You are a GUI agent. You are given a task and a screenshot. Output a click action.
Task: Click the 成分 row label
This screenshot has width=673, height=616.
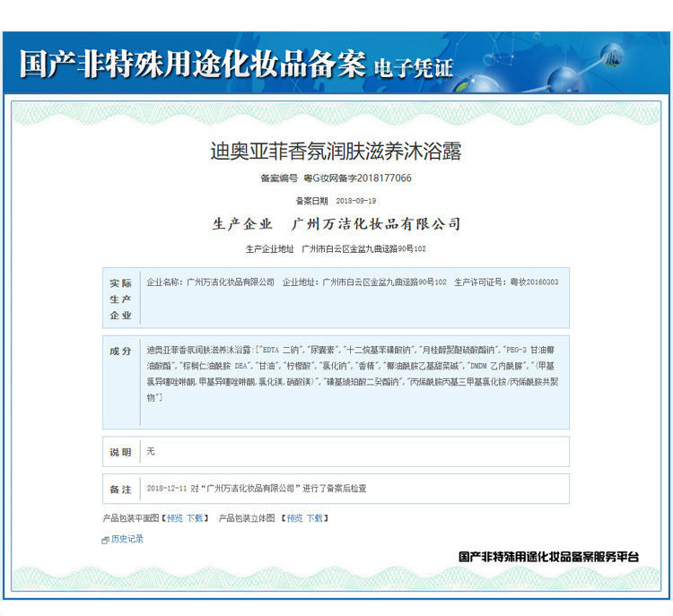120,351
